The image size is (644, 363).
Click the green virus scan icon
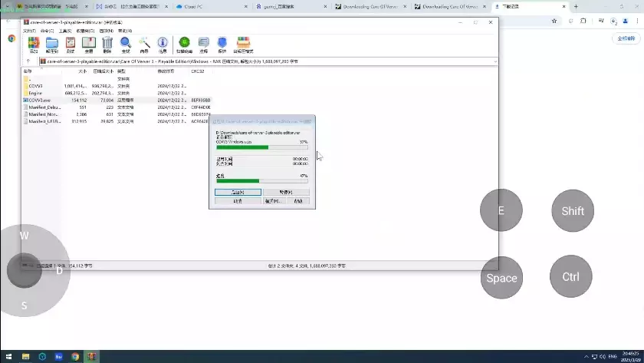pos(185,45)
